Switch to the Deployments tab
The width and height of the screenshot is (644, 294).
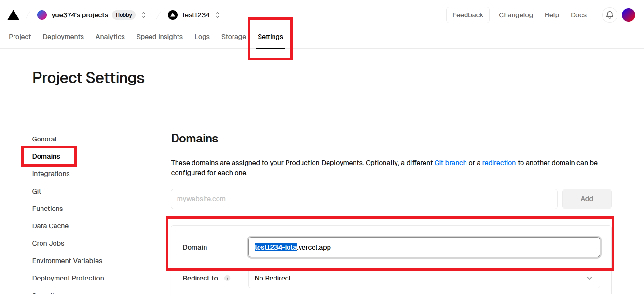[x=63, y=37]
